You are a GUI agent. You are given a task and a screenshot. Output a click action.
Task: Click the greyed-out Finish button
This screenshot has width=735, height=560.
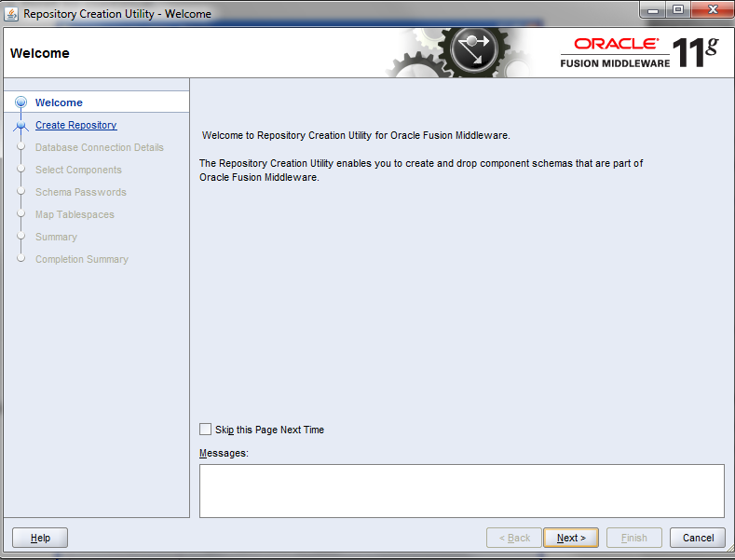(x=633, y=538)
